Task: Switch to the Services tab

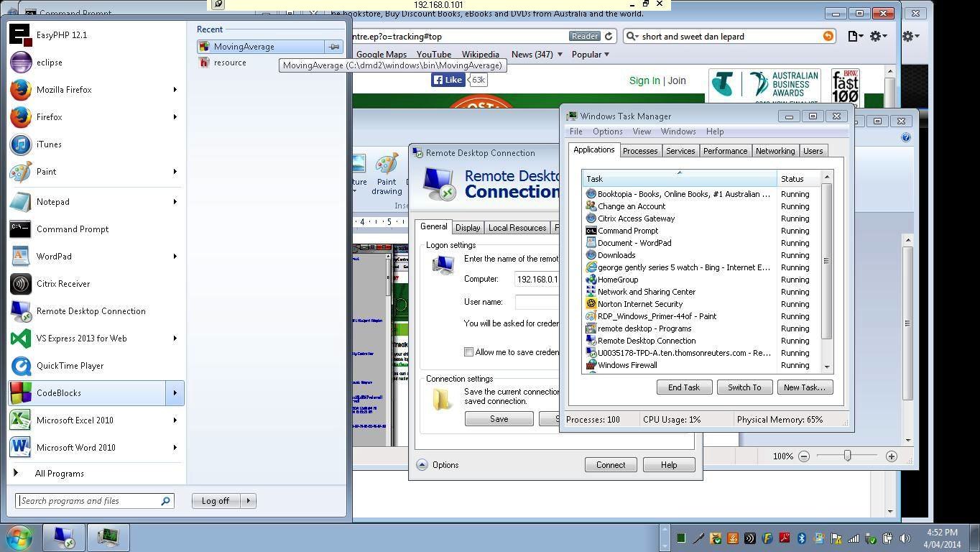Action: (680, 151)
